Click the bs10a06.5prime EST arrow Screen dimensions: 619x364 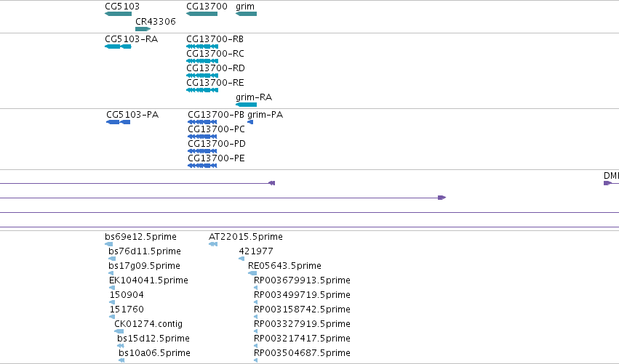[121, 360]
